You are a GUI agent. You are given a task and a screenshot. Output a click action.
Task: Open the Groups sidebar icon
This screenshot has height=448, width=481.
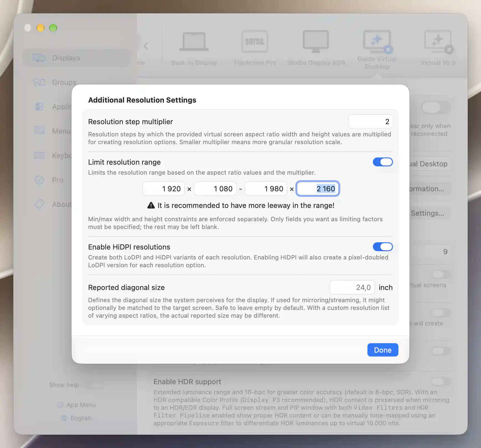coord(39,82)
